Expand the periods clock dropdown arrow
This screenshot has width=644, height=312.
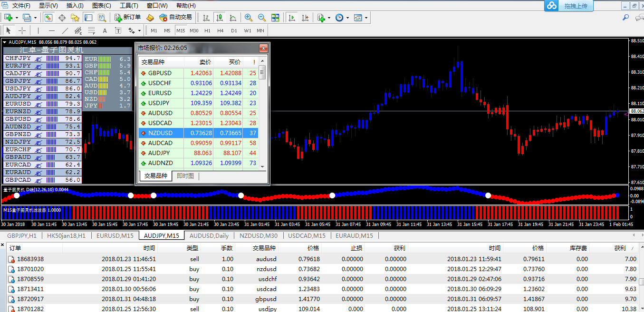347,18
